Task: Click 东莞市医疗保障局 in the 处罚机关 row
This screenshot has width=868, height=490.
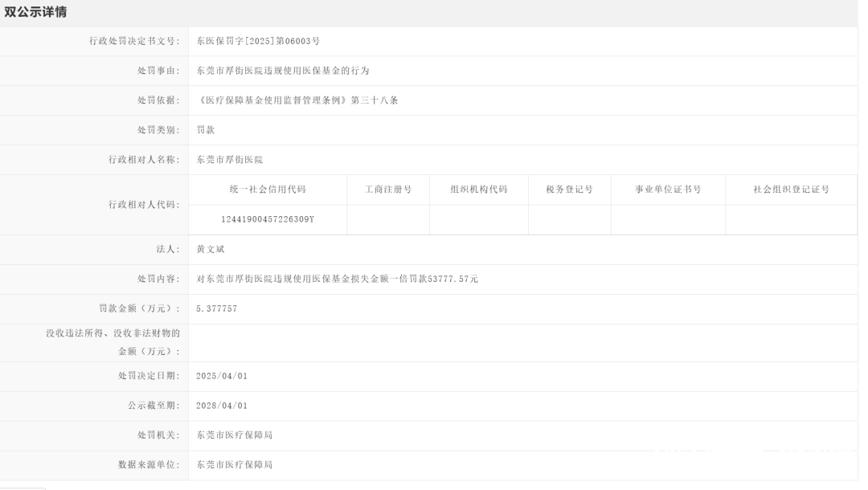Action: 235,435
